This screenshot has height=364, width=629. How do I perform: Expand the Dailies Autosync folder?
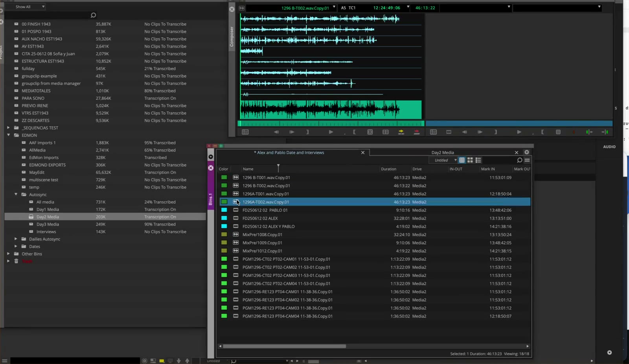click(16, 239)
